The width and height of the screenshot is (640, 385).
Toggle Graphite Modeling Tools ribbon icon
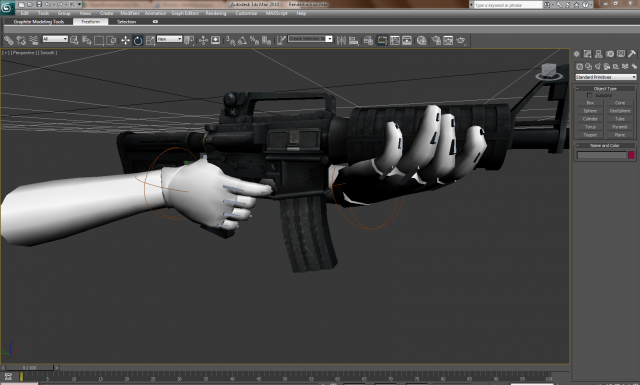click(382, 40)
